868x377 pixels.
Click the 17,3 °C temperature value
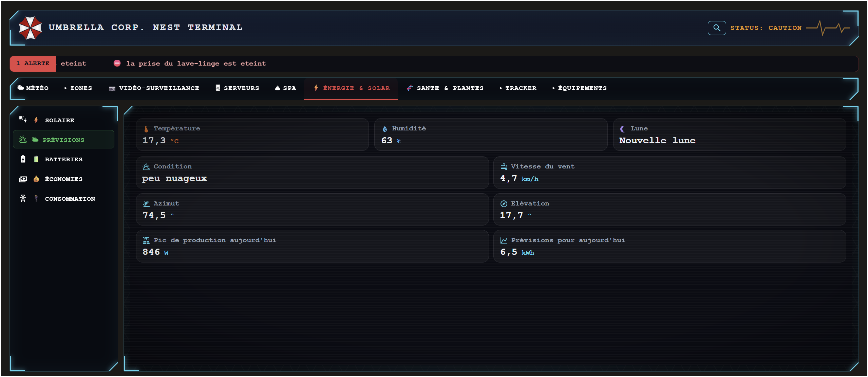(x=161, y=141)
